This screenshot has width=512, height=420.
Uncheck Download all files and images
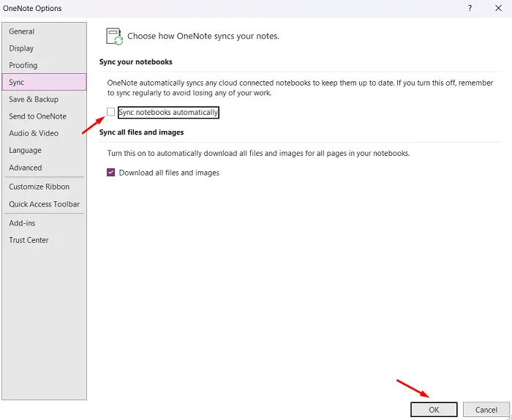(x=110, y=173)
